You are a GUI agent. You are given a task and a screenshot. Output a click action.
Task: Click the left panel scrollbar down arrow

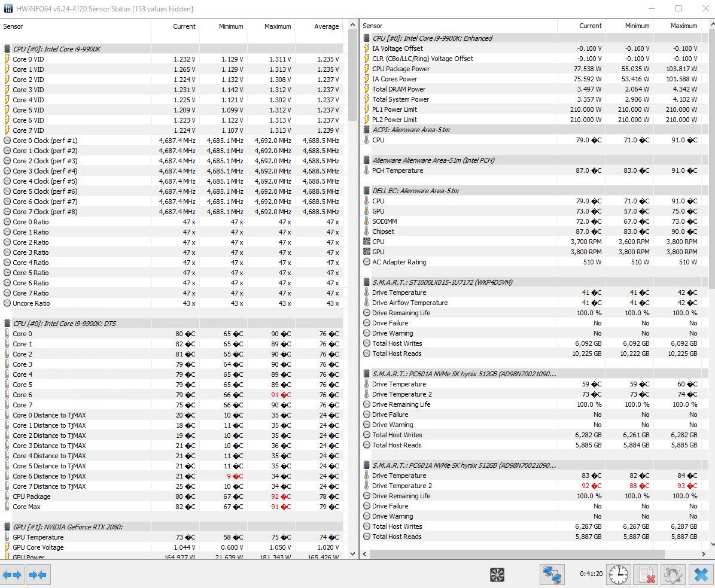[x=352, y=554]
